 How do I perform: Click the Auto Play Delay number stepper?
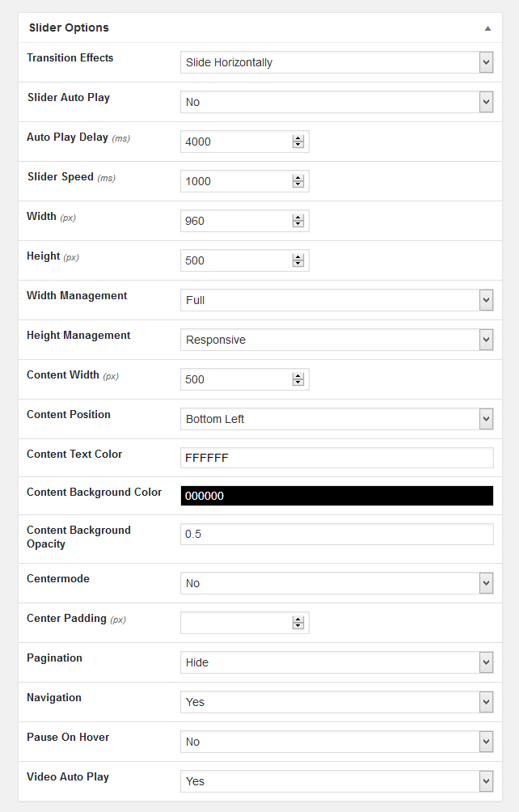[x=298, y=142]
